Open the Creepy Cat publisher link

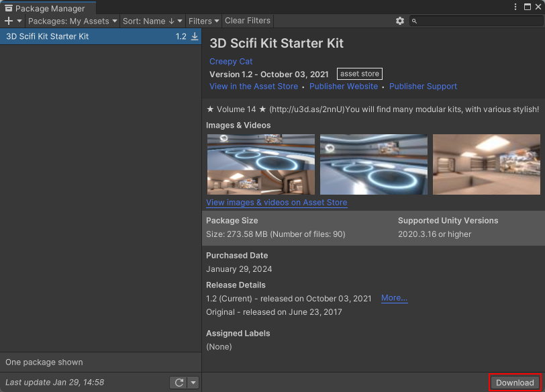[231, 61]
